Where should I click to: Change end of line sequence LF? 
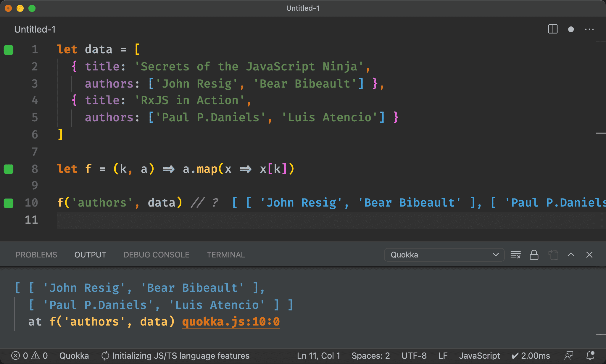pos(443,356)
